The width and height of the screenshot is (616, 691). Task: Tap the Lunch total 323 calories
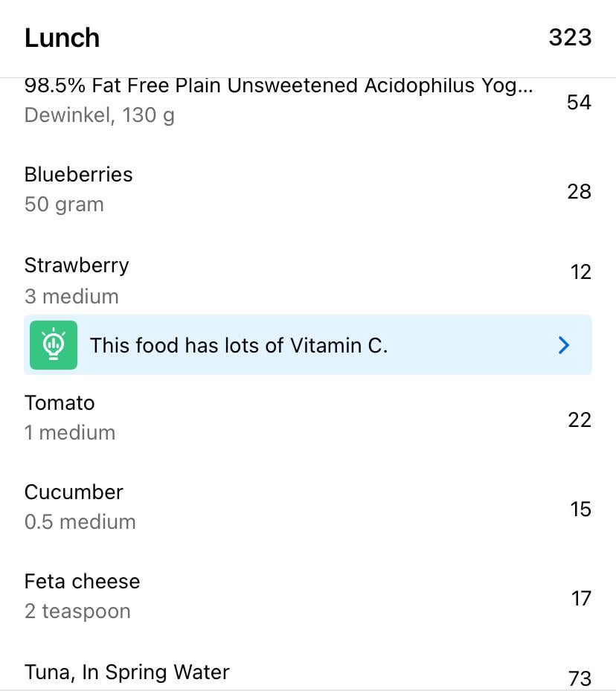pos(570,37)
